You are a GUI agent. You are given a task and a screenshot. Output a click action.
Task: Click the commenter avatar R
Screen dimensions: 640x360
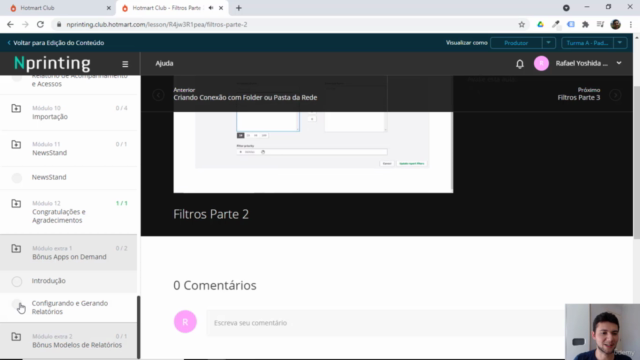pyautogui.click(x=185, y=322)
